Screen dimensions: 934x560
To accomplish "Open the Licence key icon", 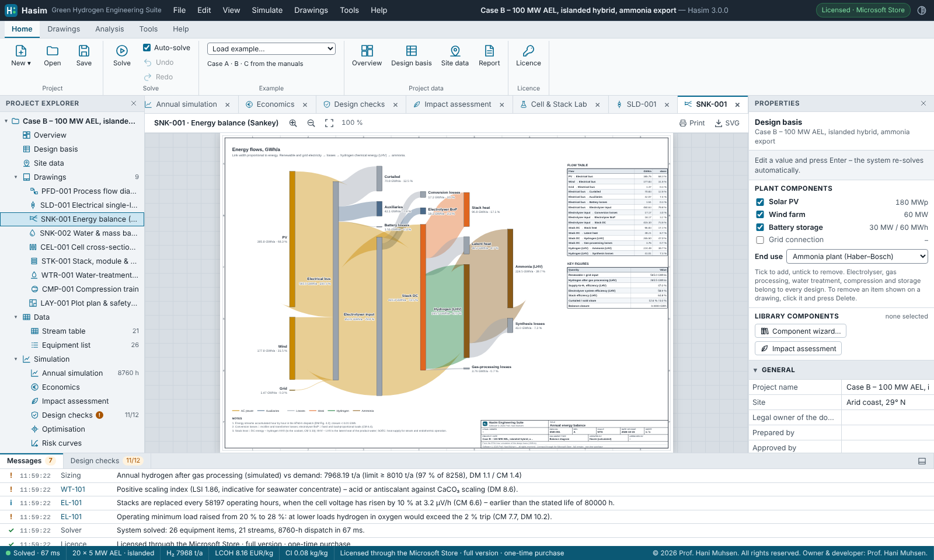I will click(528, 56).
